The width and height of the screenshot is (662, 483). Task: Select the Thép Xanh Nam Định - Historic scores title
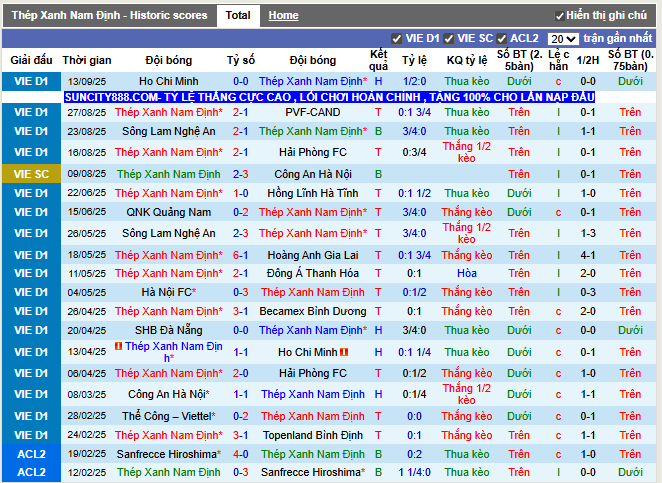tap(109, 16)
